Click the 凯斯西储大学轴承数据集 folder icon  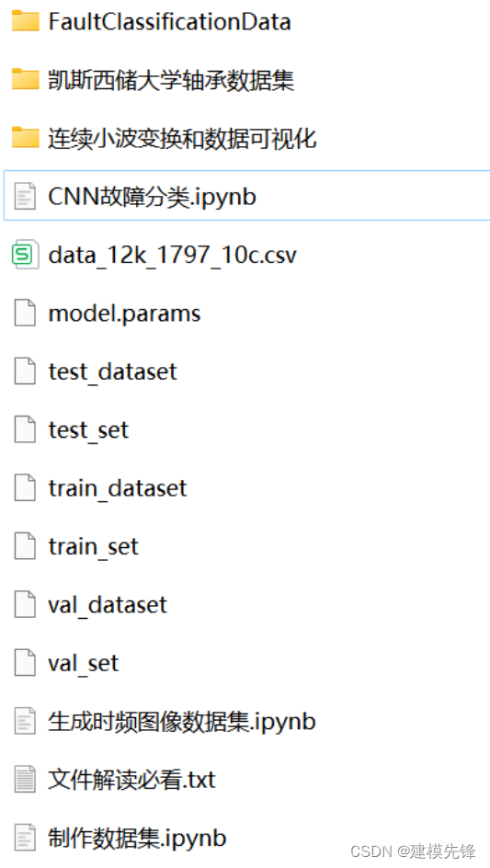click(x=26, y=80)
